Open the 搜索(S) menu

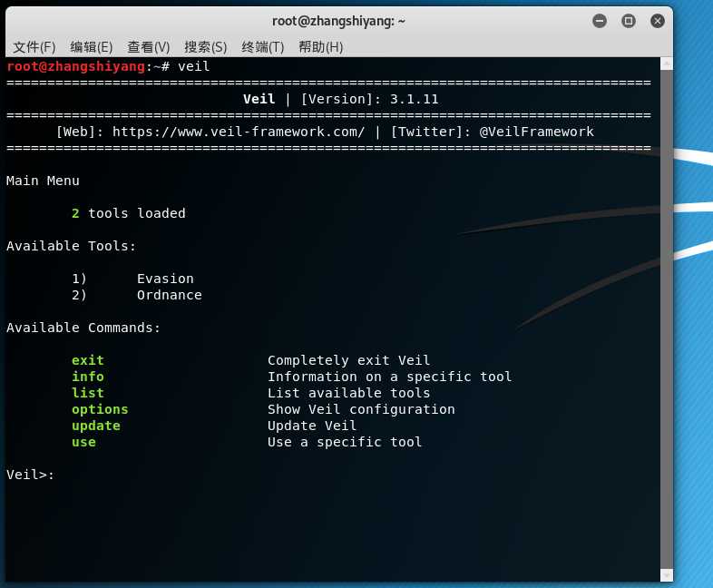(x=206, y=47)
